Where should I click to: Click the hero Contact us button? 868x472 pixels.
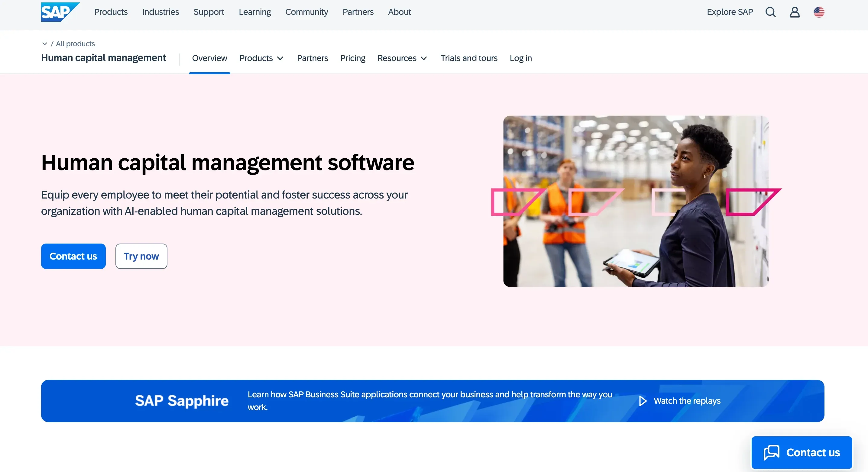(x=73, y=256)
